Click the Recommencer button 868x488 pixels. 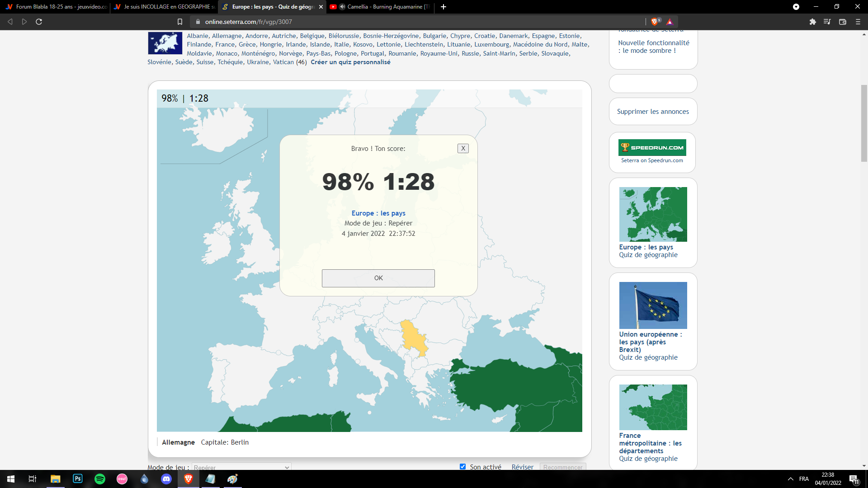pos(563,467)
